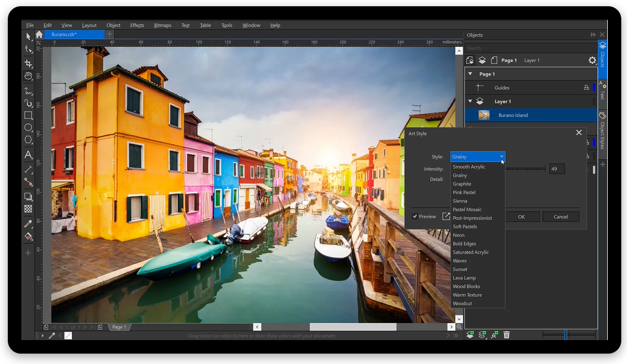Click OK in the Art Style dialog

521,217
